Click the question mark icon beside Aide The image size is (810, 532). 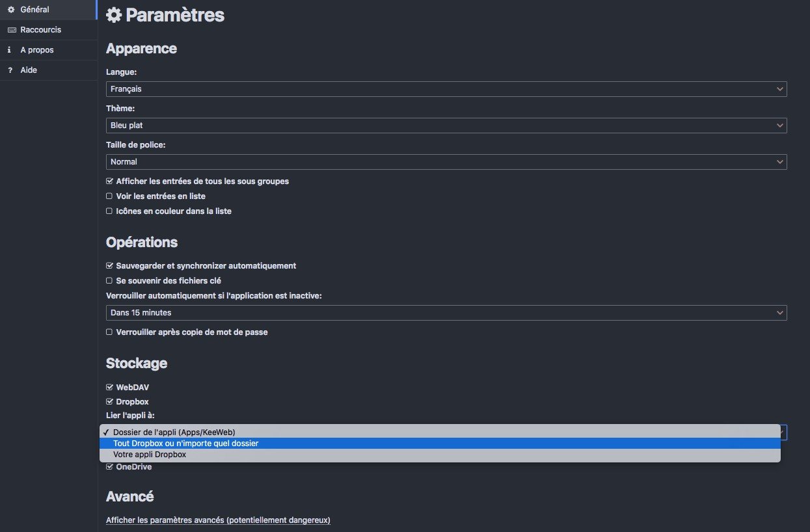[10, 70]
